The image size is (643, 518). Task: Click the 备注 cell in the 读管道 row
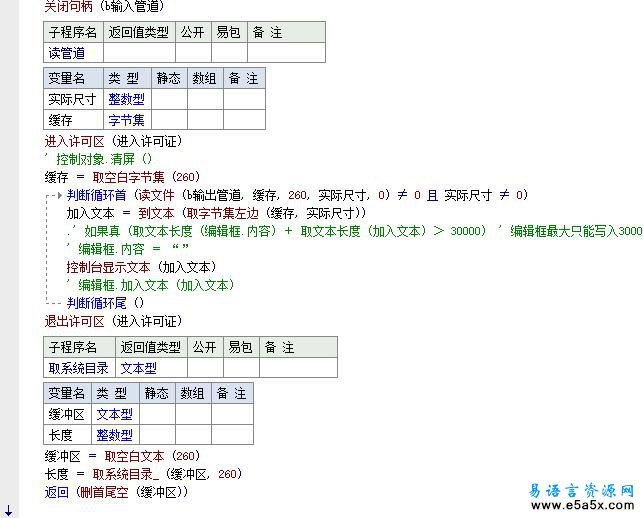coord(286,53)
